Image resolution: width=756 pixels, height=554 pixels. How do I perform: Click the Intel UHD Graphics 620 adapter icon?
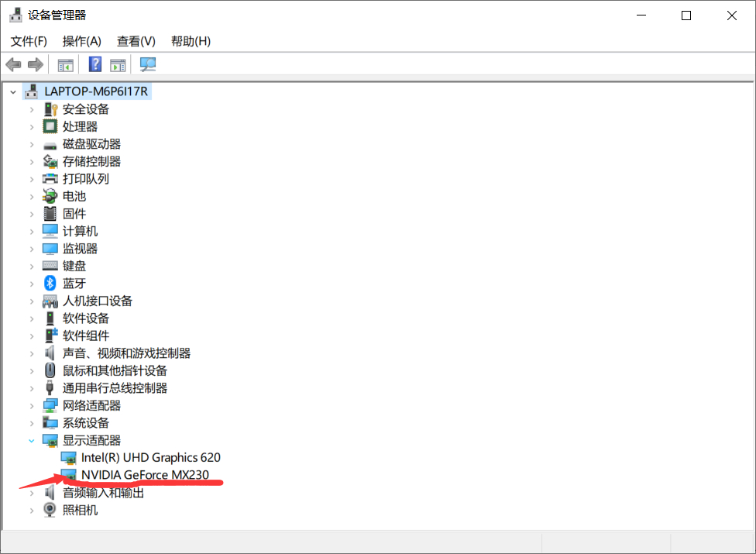pyautogui.click(x=69, y=458)
